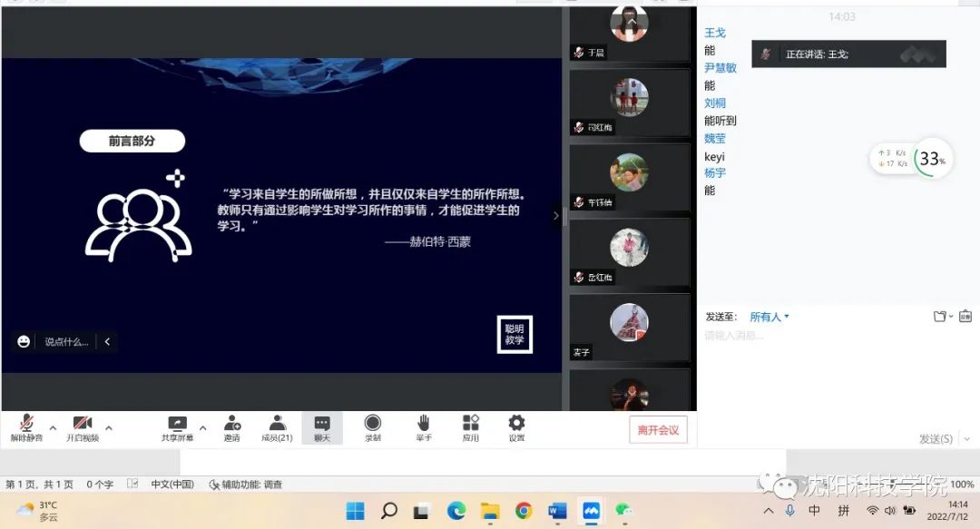Viewport: 980px width, 529px height.
Task: Start recording with 录制 icon
Action: coord(373,426)
